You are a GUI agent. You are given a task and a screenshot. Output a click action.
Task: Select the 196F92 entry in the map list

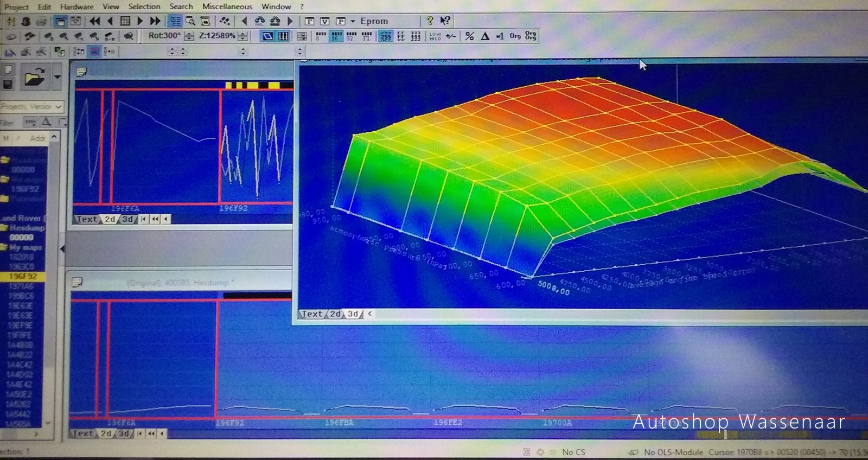(23, 277)
